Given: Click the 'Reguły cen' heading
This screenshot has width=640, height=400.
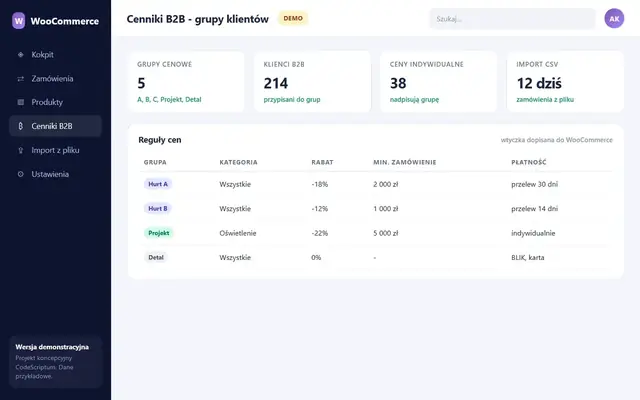Looking at the screenshot, I should [x=160, y=140].
